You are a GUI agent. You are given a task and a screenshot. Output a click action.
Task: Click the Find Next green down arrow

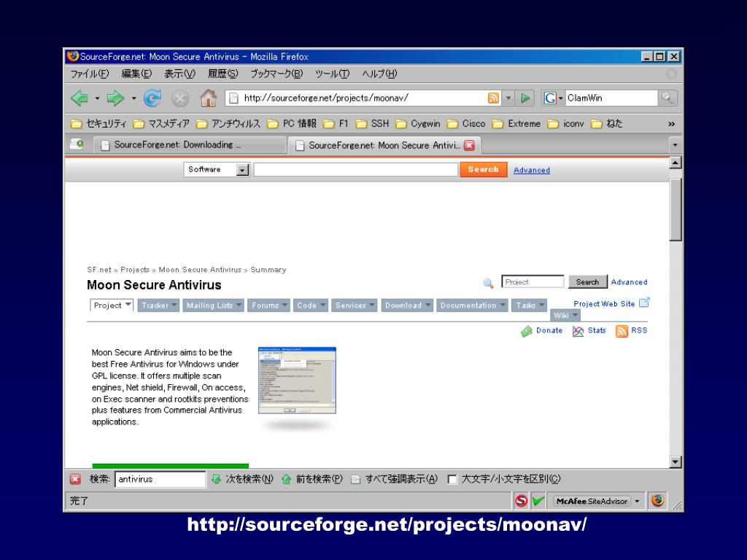click(x=216, y=479)
